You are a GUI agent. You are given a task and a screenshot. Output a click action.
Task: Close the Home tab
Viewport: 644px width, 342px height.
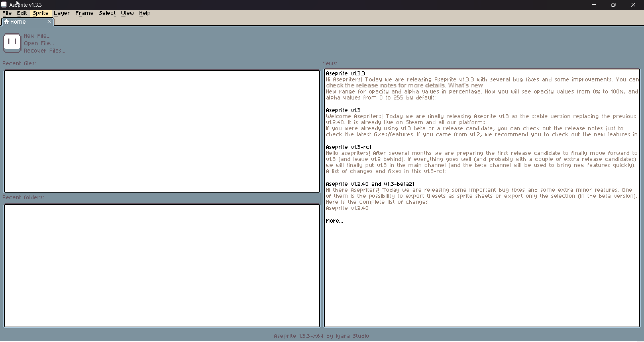point(49,21)
